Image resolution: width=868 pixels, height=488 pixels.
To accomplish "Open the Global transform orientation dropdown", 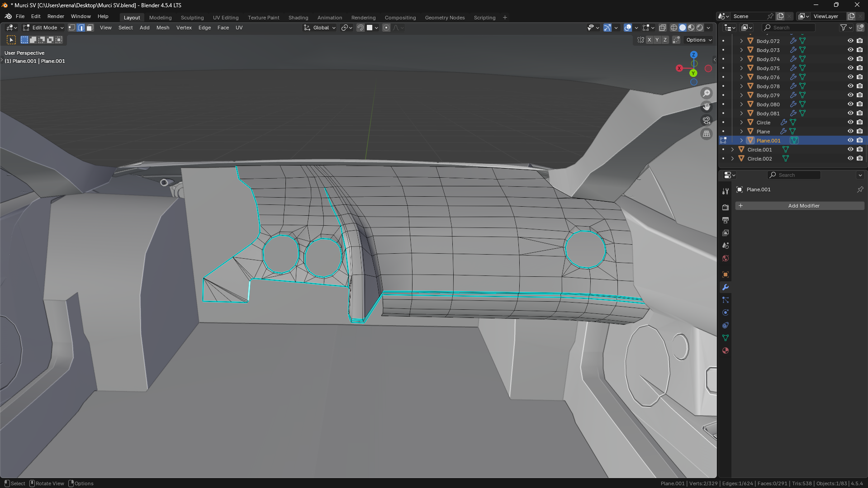I will (x=320, y=28).
